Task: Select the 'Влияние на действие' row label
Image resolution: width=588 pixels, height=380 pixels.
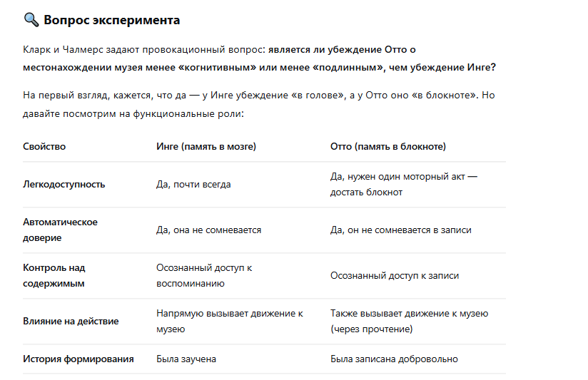Action: point(71,321)
